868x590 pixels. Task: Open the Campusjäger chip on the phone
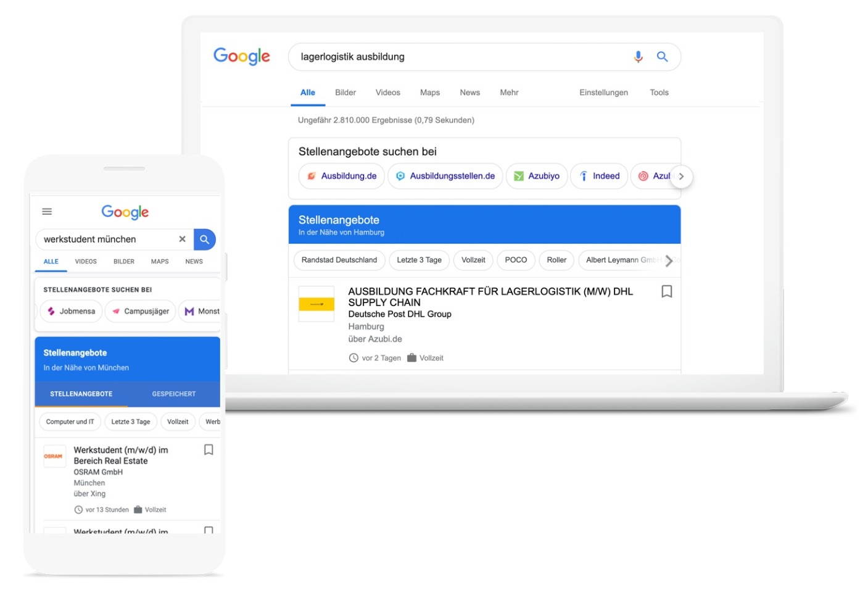(141, 311)
